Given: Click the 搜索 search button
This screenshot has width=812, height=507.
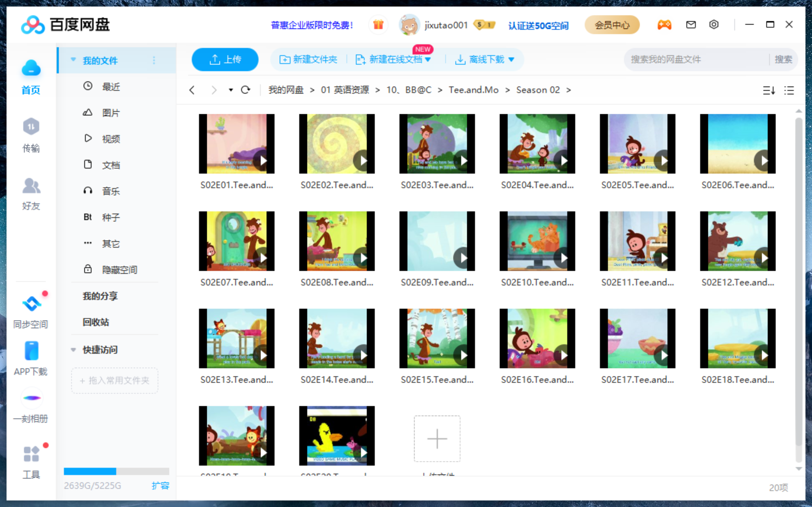Looking at the screenshot, I should pyautogui.click(x=783, y=60).
